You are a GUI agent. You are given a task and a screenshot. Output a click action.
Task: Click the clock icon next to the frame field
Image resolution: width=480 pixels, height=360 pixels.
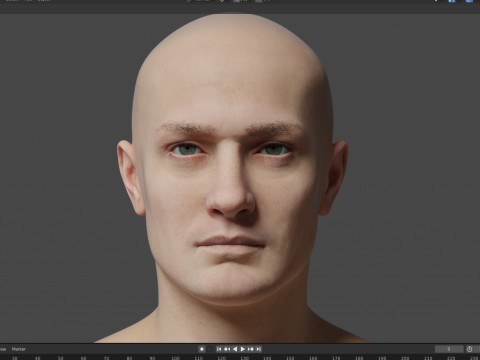tap(469, 349)
